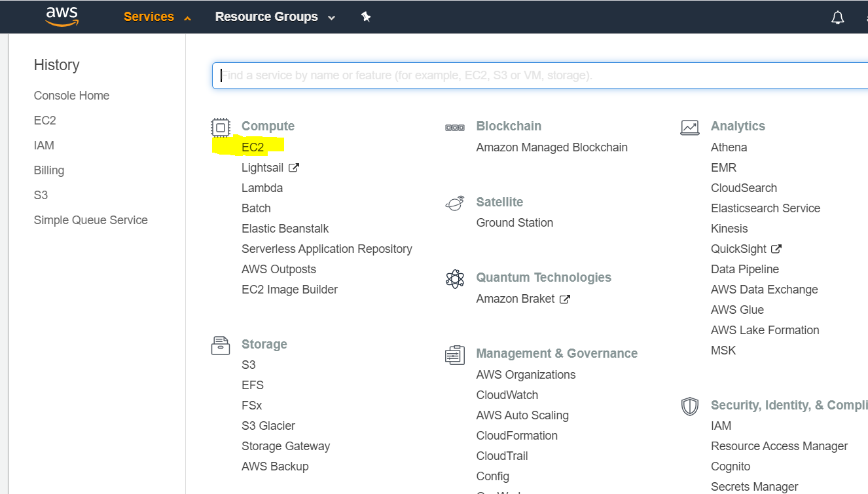Expand the Resource Groups dropdown

click(x=275, y=17)
